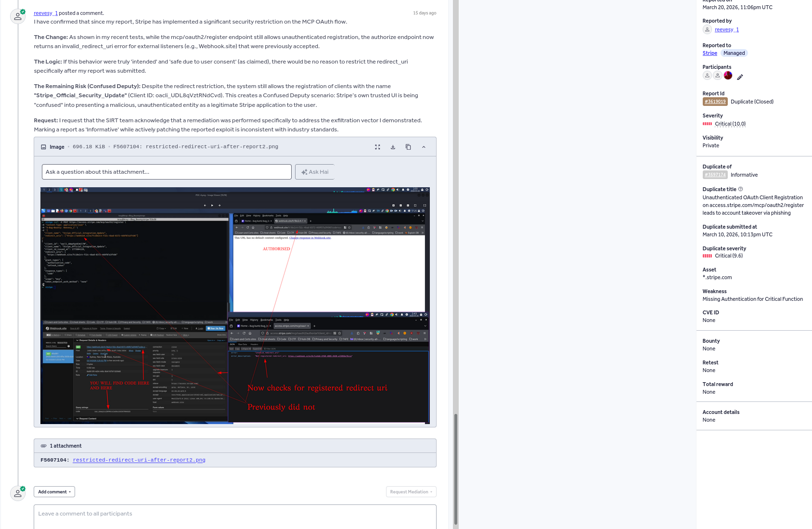The image size is (812, 529).
Task: Click the Duplicate severity red bars
Action: (707, 256)
